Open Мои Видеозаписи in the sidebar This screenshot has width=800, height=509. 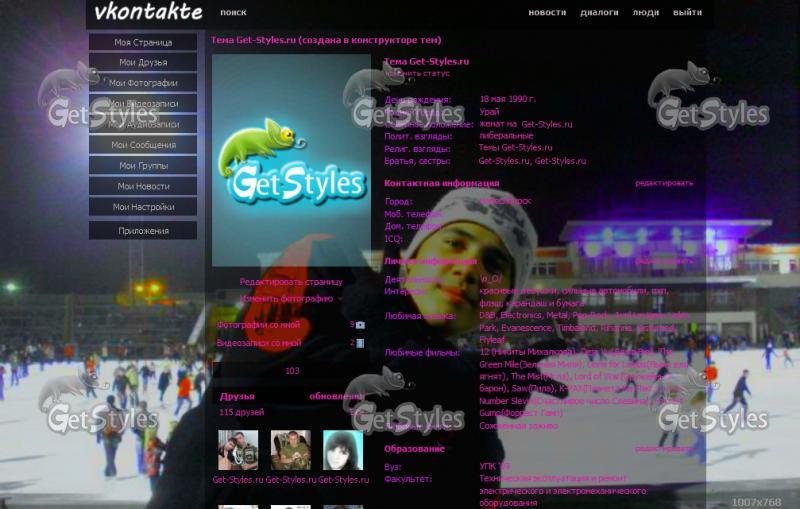coord(143,104)
